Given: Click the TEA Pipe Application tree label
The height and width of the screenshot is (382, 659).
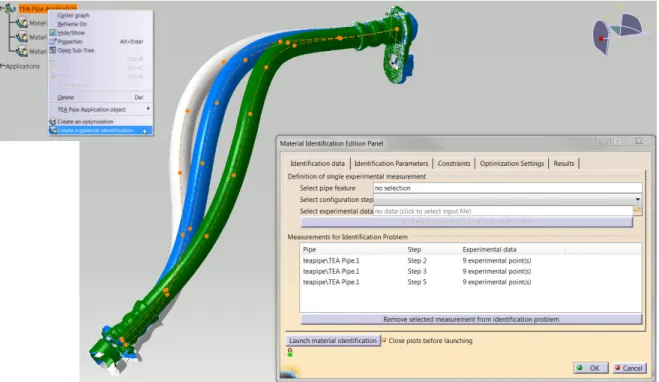Looking at the screenshot, I should (x=47, y=8).
